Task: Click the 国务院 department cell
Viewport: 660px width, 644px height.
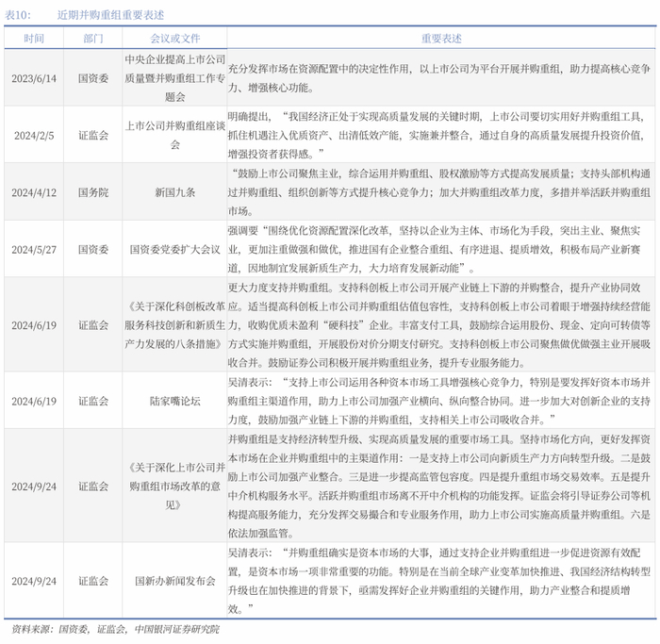Action: click(93, 192)
